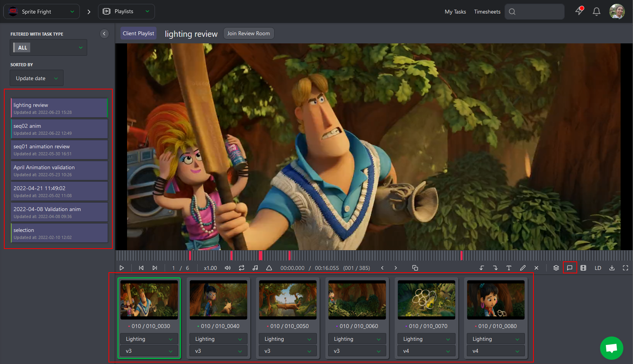Go to next shot in playlist
Image resolution: width=633 pixels, height=364 pixels.
(x=155, y=268)
